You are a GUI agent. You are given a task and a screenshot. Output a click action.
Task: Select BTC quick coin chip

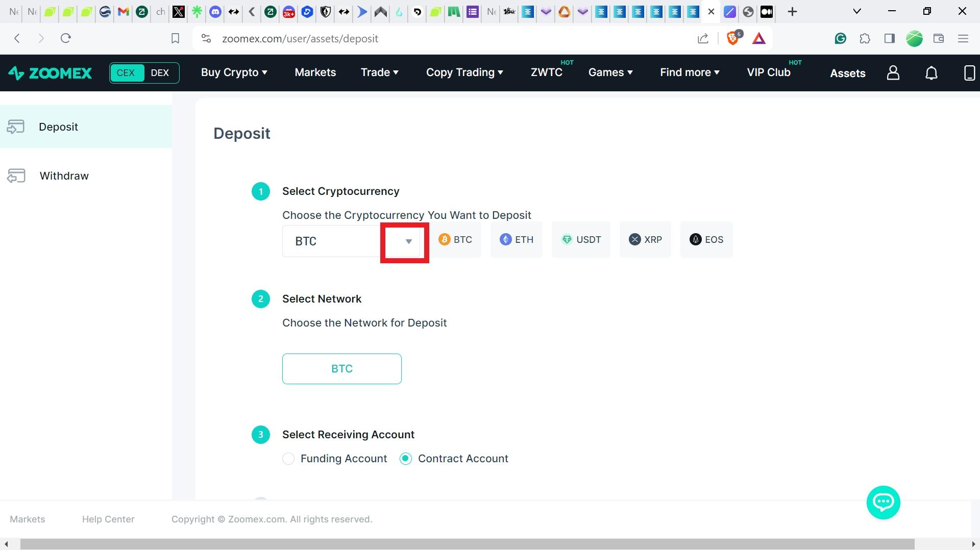[x=456, y=240]
